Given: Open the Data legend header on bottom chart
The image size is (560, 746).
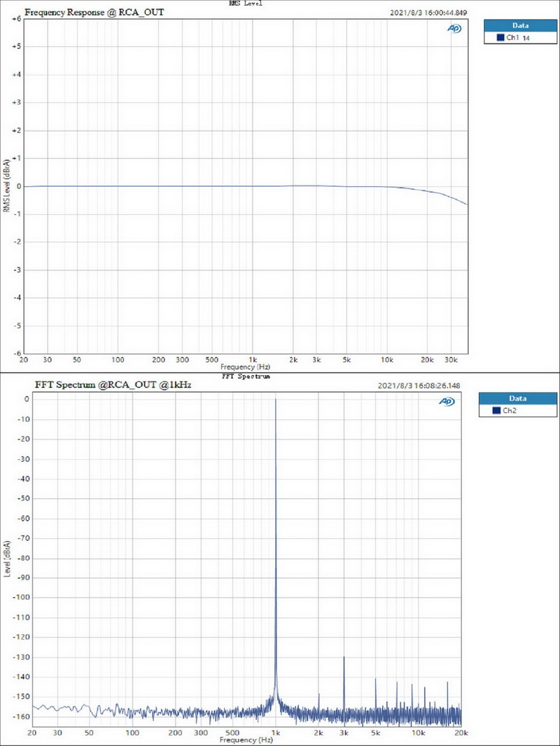Looking at the screenshot, I should (519, 398).
